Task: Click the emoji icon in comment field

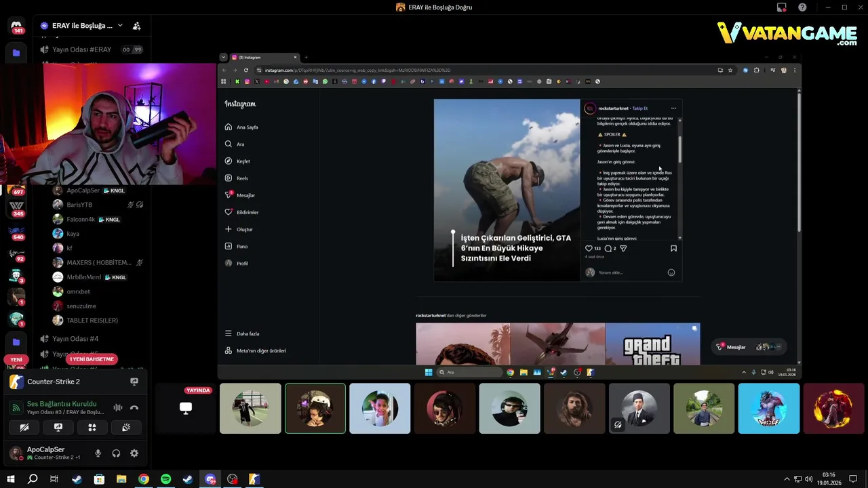Action: (x=671, y=272)
